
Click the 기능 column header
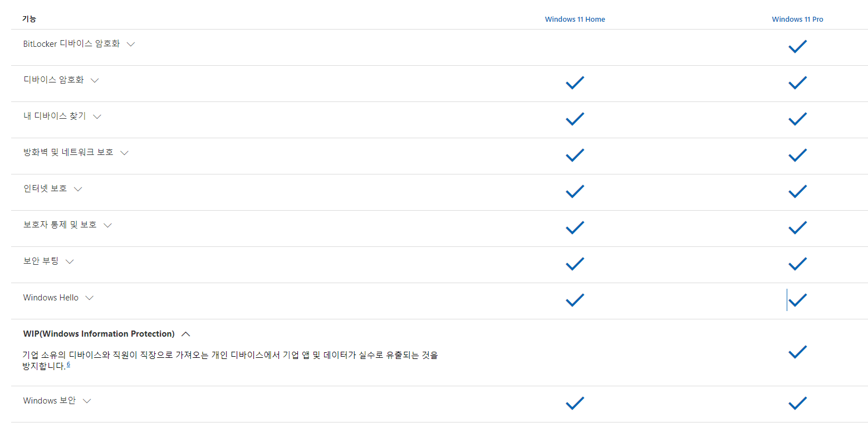[30, 19]
